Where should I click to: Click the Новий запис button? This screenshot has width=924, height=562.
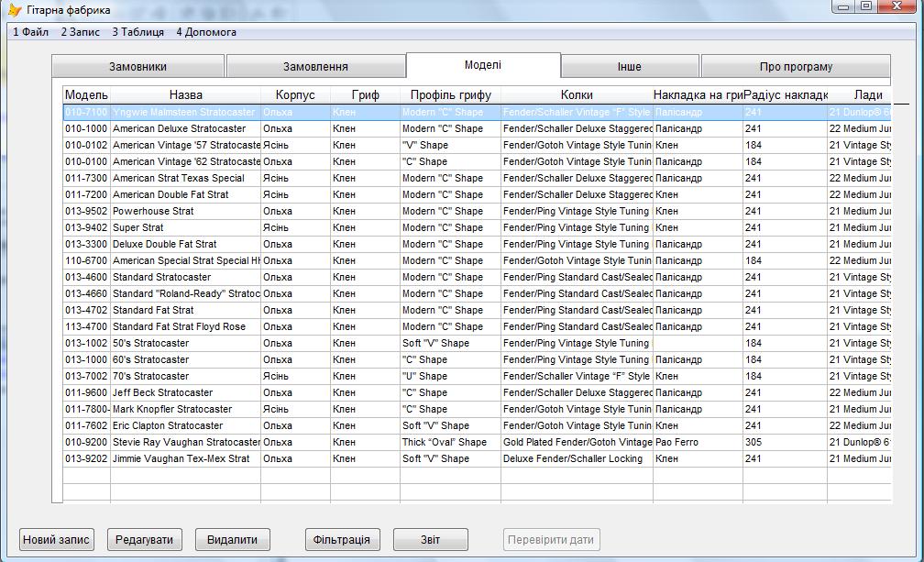pyautogui.click(x=56, y=540)
